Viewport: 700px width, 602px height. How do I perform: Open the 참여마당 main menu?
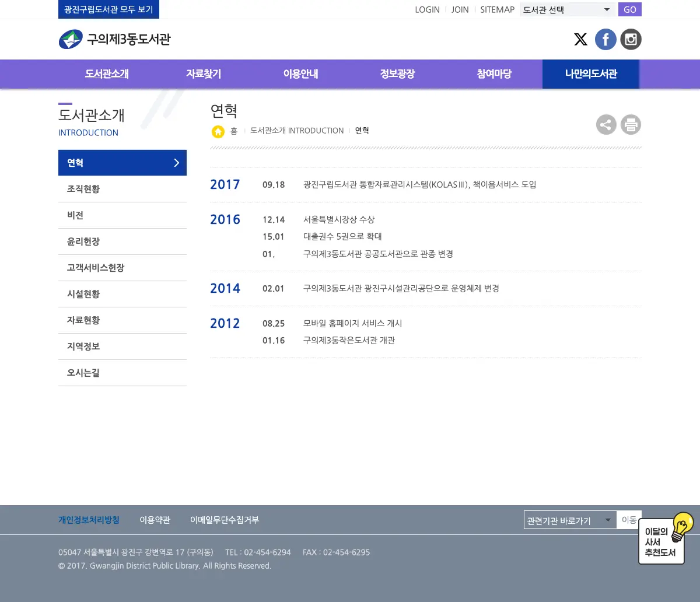pos(494,74)
